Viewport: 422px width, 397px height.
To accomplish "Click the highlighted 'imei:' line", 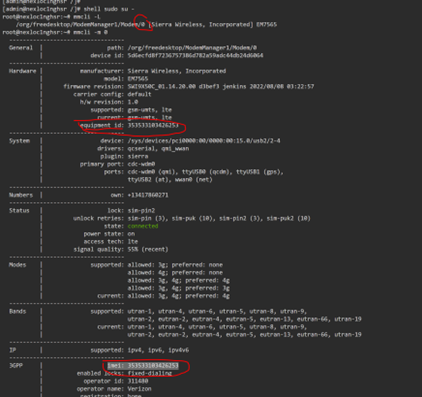I will coord(143,366).
